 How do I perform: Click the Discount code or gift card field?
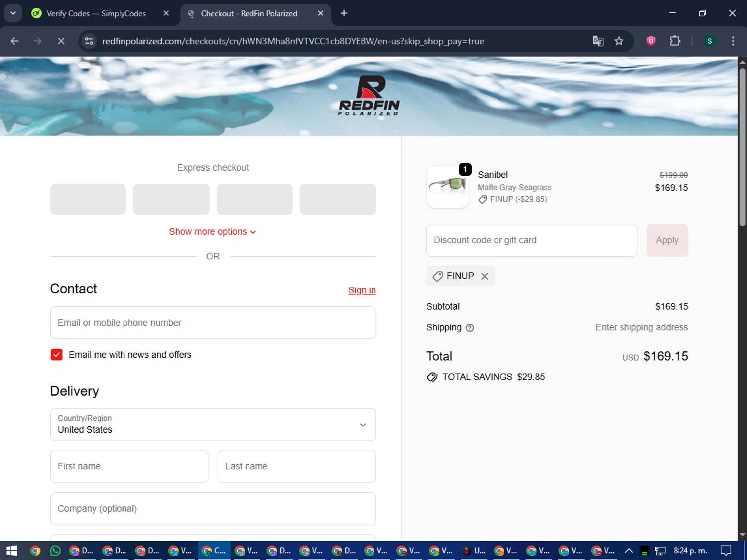coord(532,240)
